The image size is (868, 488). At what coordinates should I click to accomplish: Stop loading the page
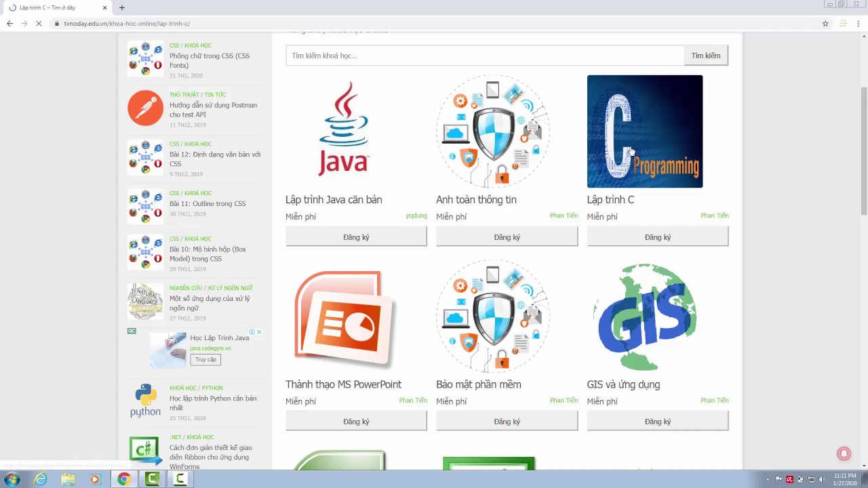[x=39, y=24]
